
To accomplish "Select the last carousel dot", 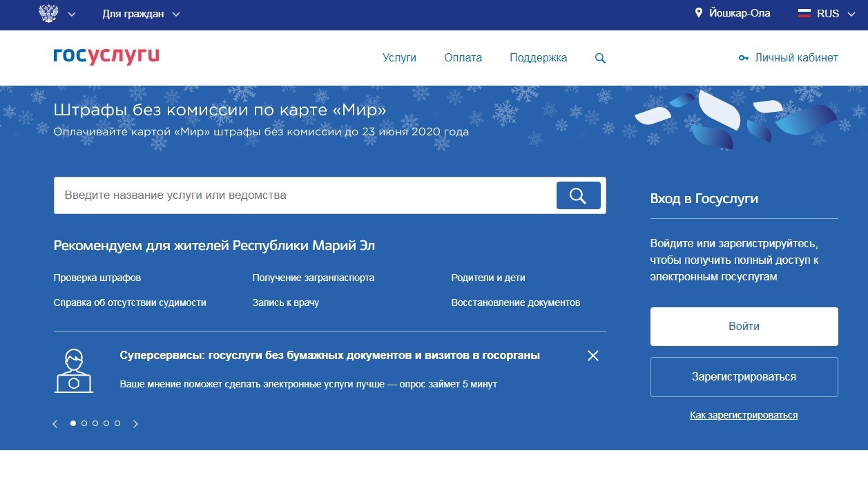I will tap(117, 423).
